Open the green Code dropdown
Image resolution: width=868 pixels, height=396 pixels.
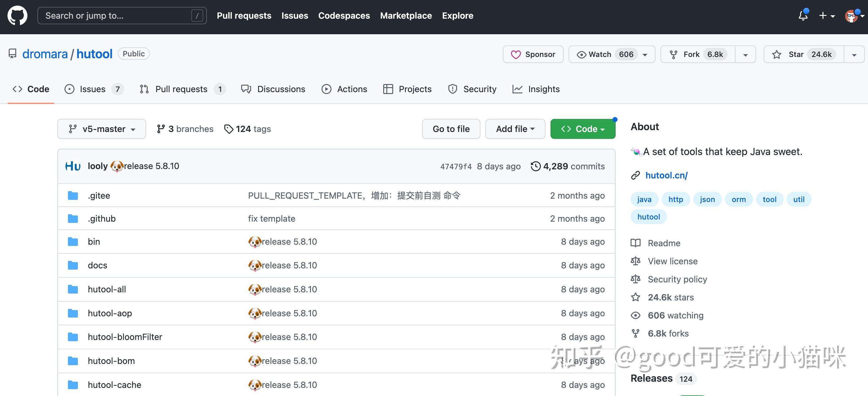(x=583, y=129)
